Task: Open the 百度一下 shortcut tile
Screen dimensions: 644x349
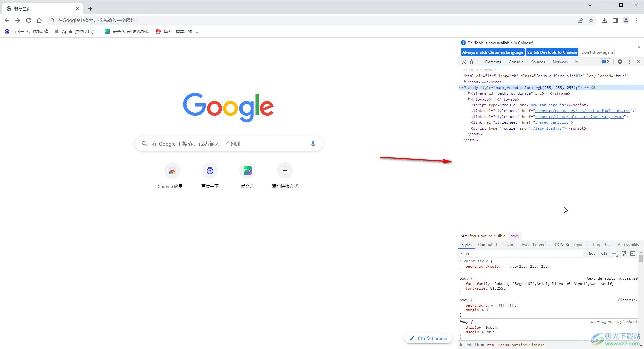Action: tap(210, 176)
